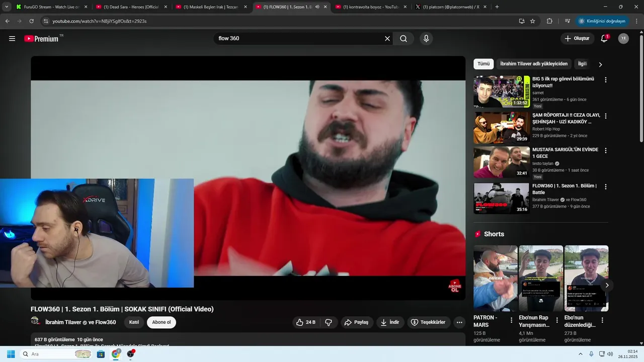Open options for 'PATRON - MARS' short

tap(512, 320)
